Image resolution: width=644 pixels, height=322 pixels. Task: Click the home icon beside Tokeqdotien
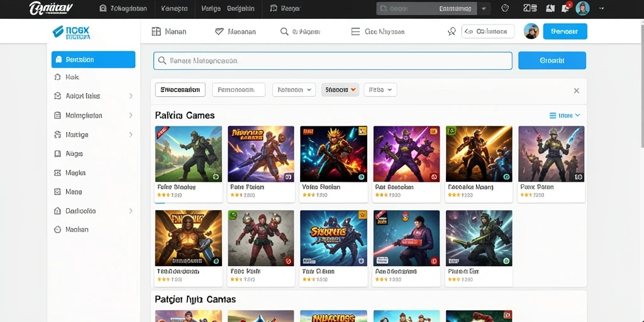tap(103, 8)
